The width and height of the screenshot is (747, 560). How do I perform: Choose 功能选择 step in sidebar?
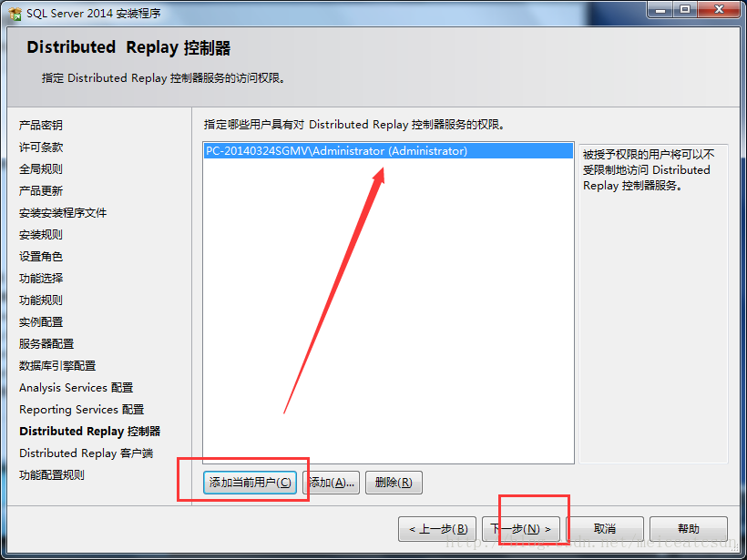[x=40, y=278]
